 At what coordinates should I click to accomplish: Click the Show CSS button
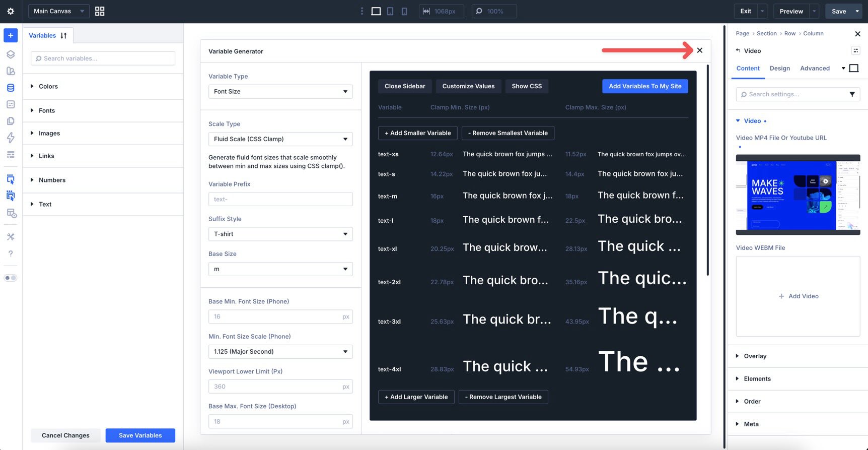(527, 86)
